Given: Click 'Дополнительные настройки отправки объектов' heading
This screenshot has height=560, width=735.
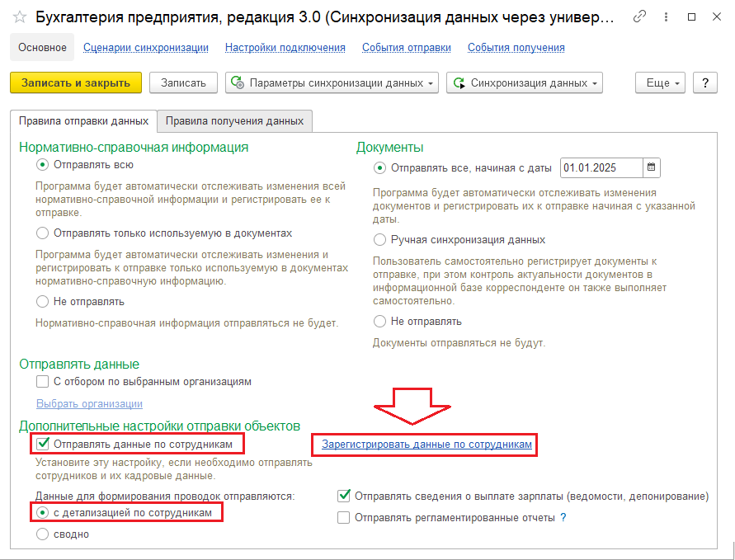Looking at the screenshot, I should click(x=159, y=426).
